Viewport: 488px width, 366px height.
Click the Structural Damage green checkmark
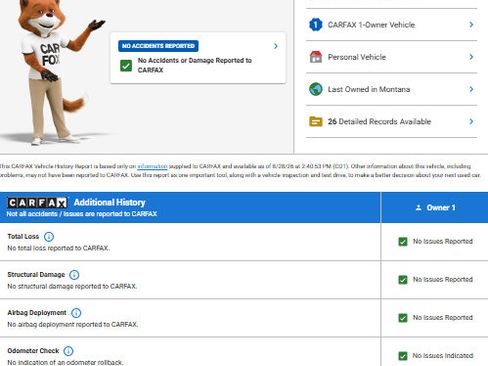coord(403,279)
